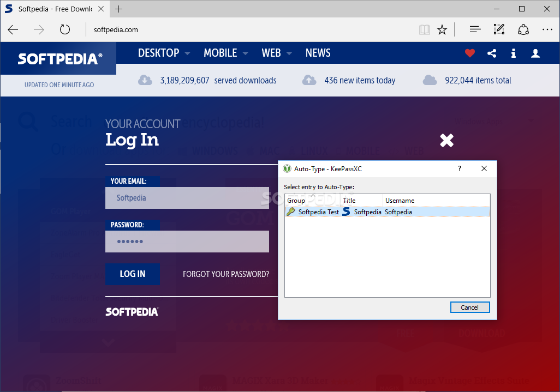This screenshot has width=560, height=392.
Task: Reload the page with refresh icon
Action: [x=64, y=29]
